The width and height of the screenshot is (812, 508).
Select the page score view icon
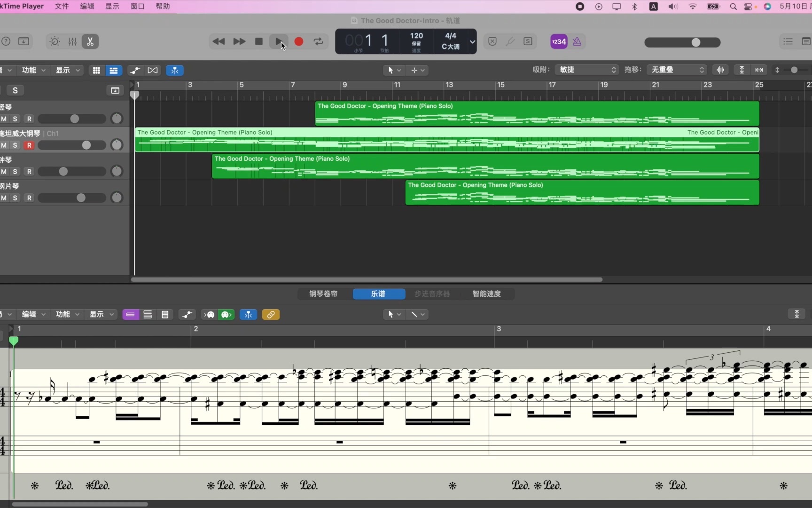coord(165,314)
